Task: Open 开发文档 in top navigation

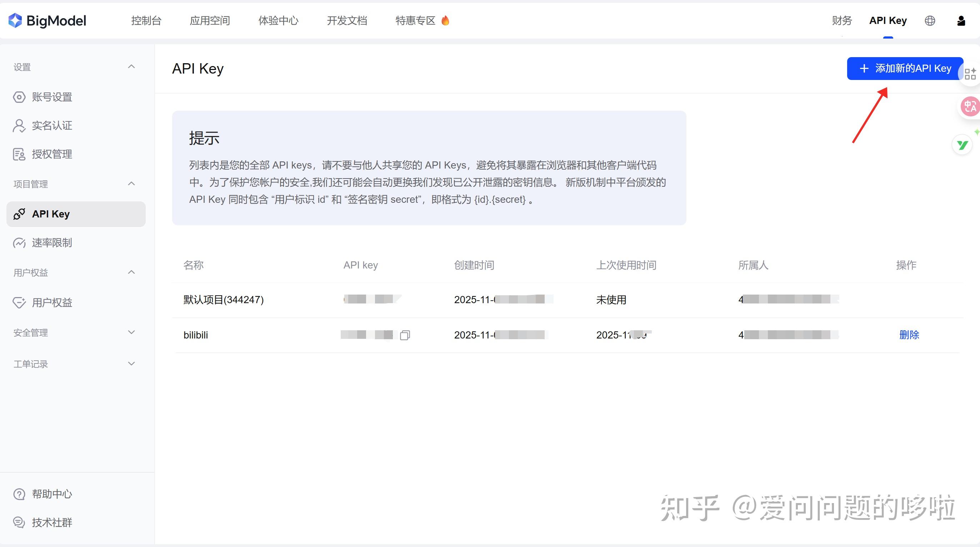Action: [x=347, y=21]
